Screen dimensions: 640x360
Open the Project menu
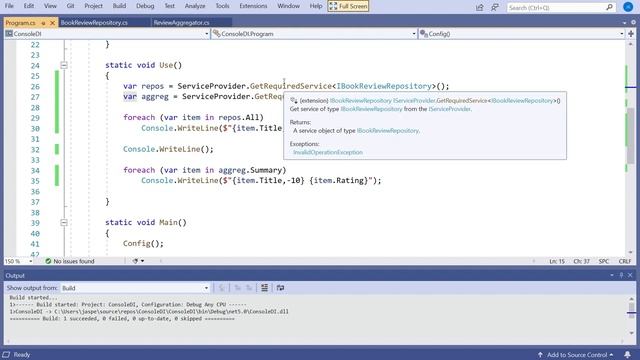[x=93, y=6]
